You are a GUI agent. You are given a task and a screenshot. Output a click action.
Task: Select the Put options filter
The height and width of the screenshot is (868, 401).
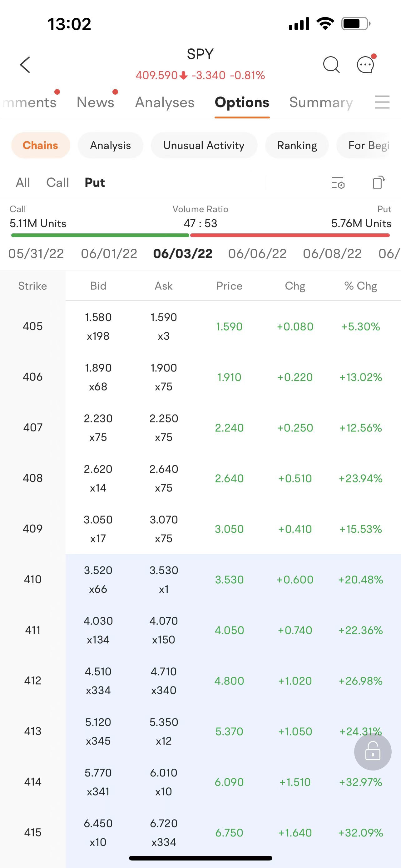95,183
